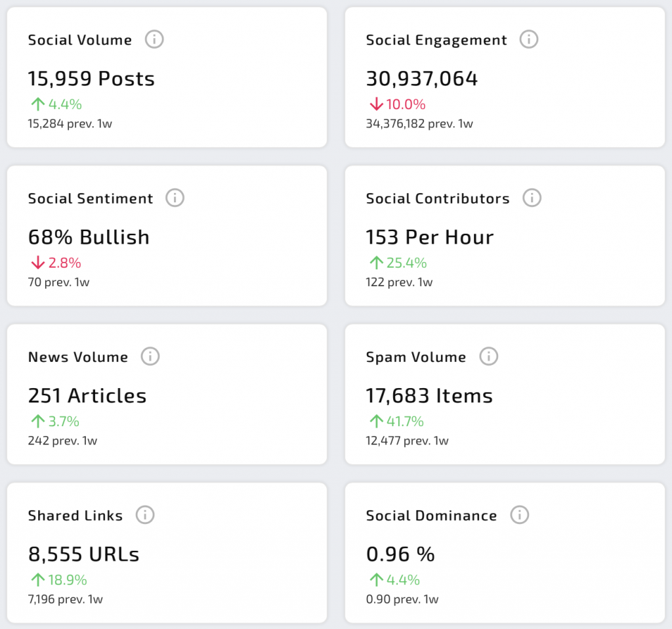Select the 15,959 Posts value
Screen dimensions: 672x629
(91, 79)
